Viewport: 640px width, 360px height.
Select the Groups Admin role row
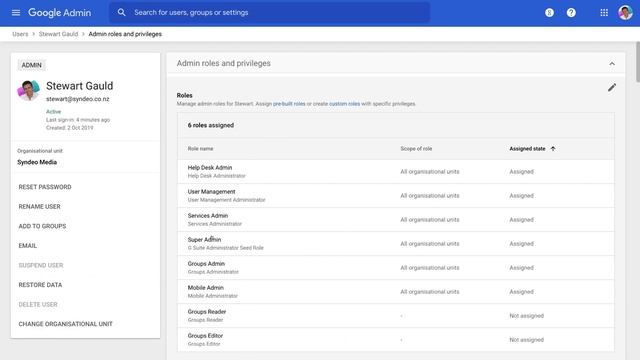point(396,268)
